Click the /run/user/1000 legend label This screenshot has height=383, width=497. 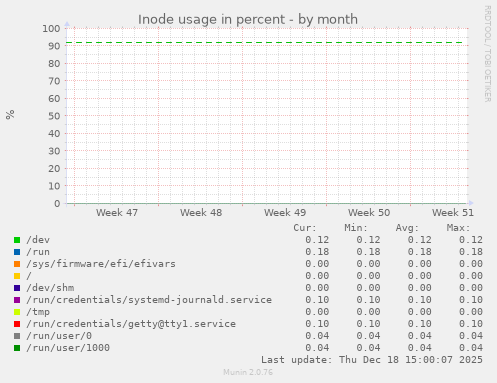coord(68,348)
